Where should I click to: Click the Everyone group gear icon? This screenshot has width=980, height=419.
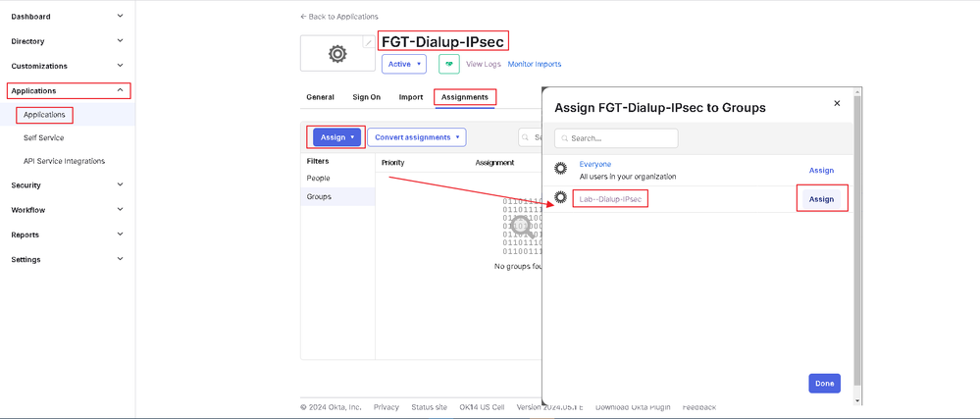[561, 169]
